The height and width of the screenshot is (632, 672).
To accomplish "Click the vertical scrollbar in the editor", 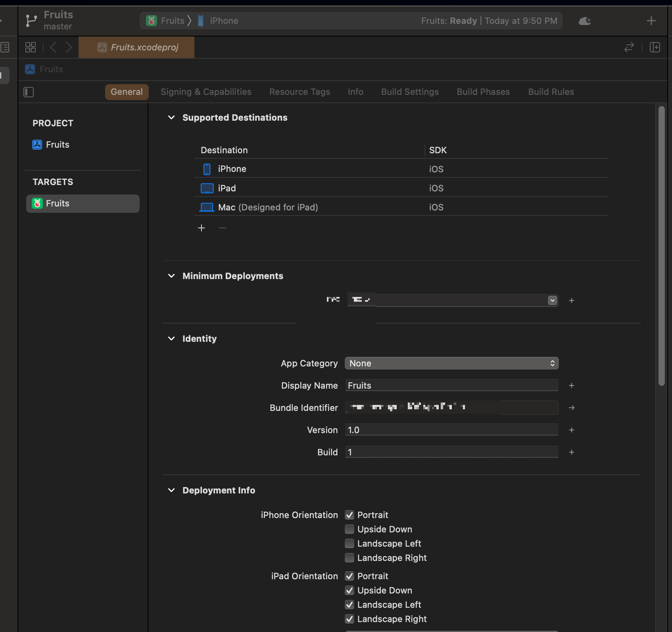I will [x=661, y=246].
